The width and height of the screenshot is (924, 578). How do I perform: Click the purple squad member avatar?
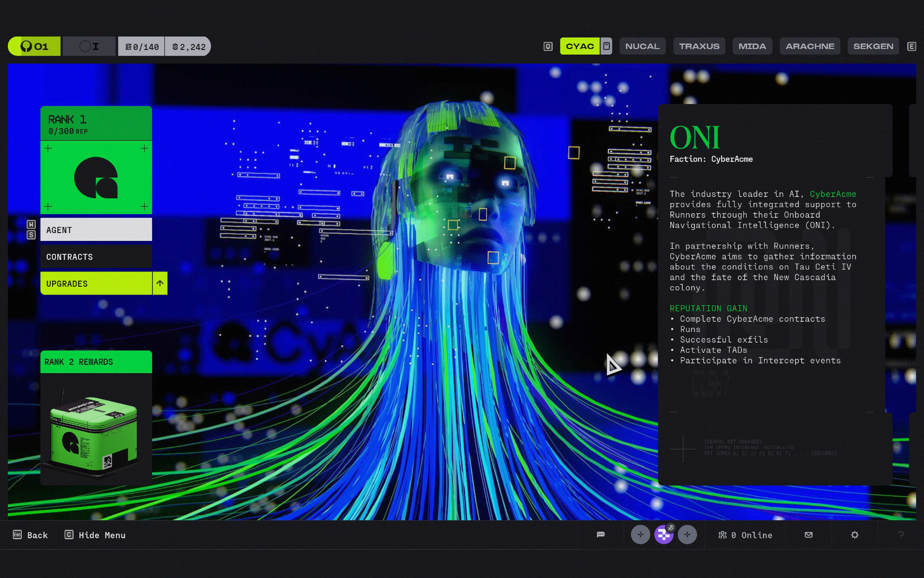click(x=664, y=535)
